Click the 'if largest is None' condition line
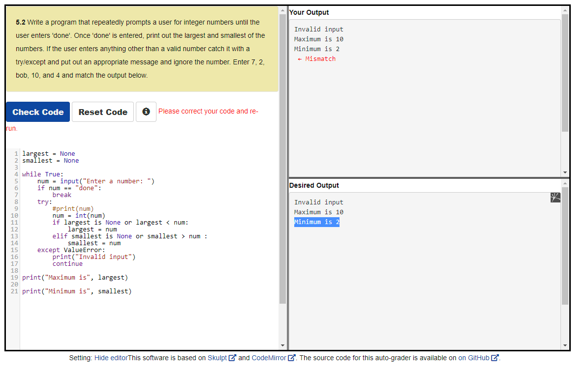588x371 pixels. (120, 223)
